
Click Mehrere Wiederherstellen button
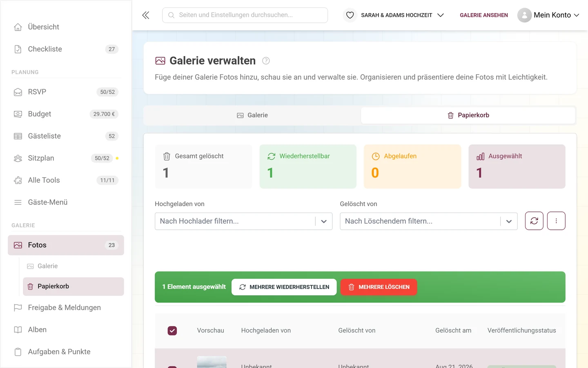tap(284, 287)
